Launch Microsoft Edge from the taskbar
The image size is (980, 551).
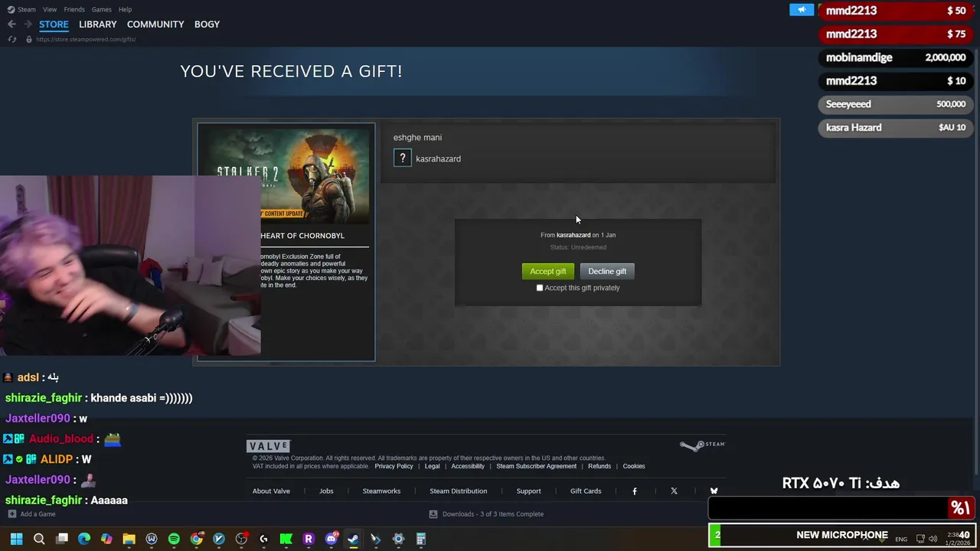click(x=84, y=539)
